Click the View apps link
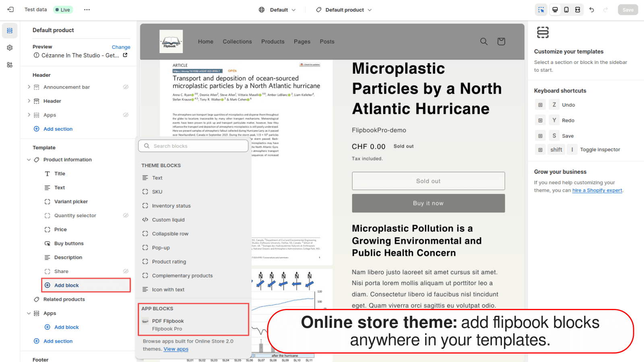This screenshot has width=644, height=362. pos(176,349)
